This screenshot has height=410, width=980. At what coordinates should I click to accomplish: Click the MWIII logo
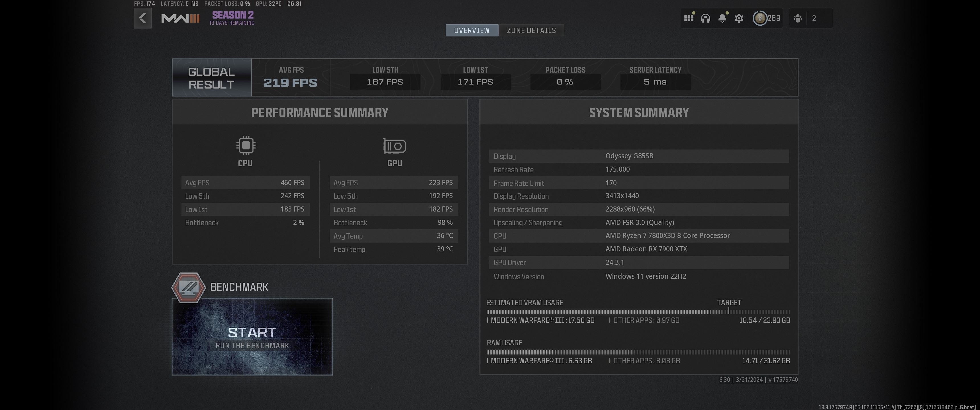point(180,18)
